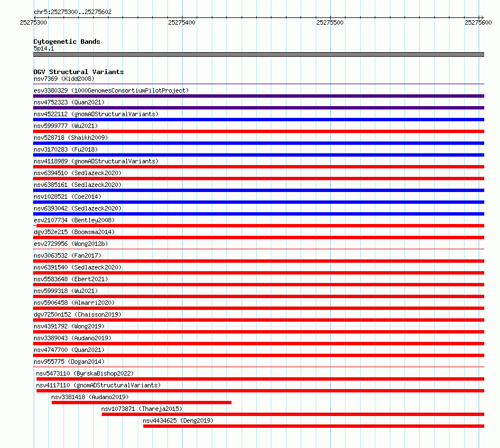Open variant nsv4118989 (gnomADStructuralVariants)
Screen dimensions: 500x448
click(96, 161)
